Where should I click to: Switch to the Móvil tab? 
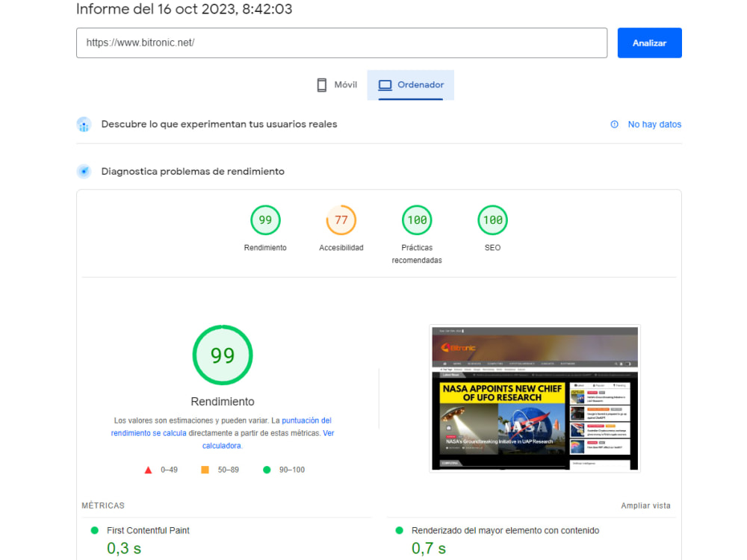(x=337, y=85)
